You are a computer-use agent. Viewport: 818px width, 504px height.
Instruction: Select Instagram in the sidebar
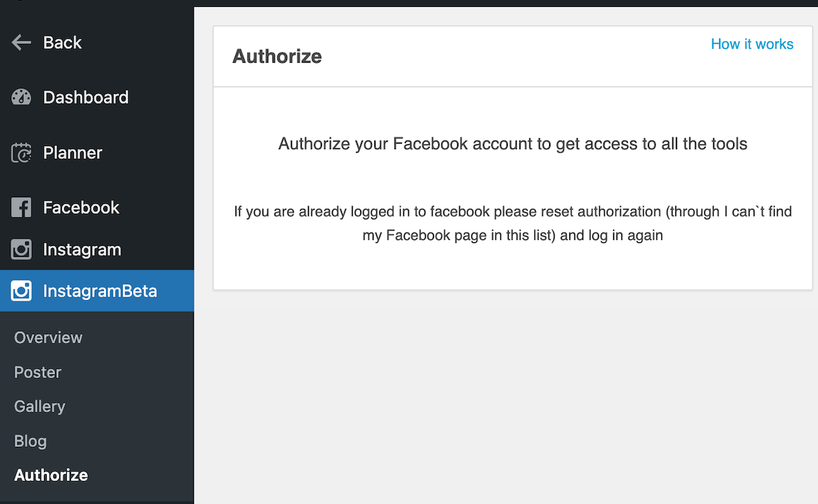(x=82, y=250)
